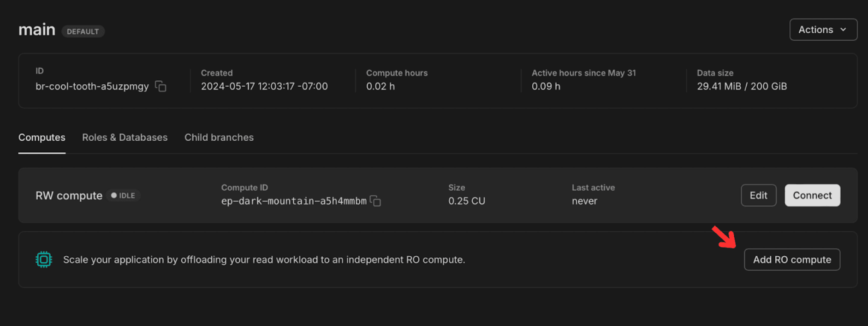Click the RW compute label
The width and height of the screenshot is (868, 326).
[x=69, y=196]
